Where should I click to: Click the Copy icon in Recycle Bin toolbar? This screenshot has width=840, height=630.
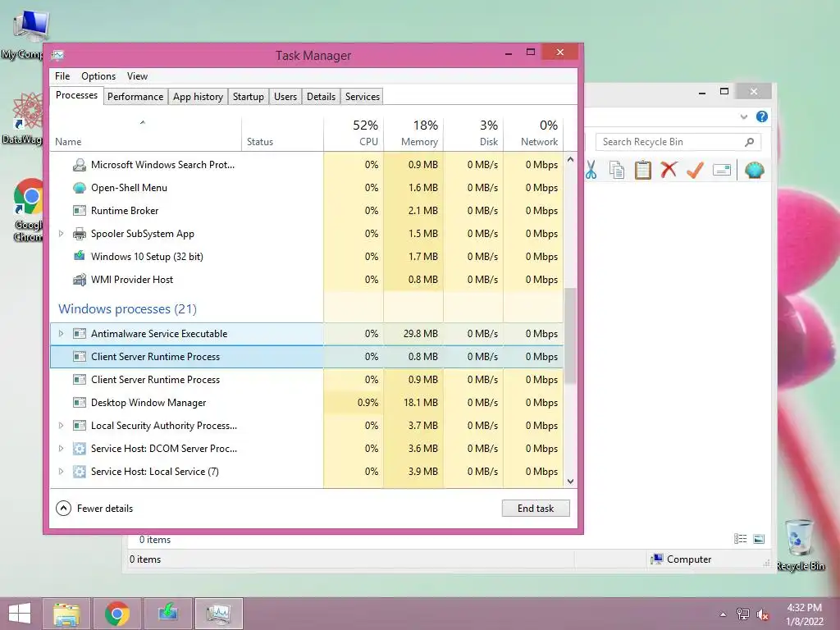(x=617, y=171)
